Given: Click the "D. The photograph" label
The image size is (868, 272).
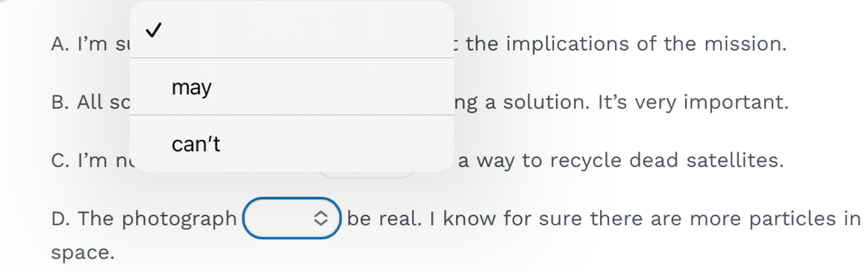Looking at the screenshot, I should [144, 220].
